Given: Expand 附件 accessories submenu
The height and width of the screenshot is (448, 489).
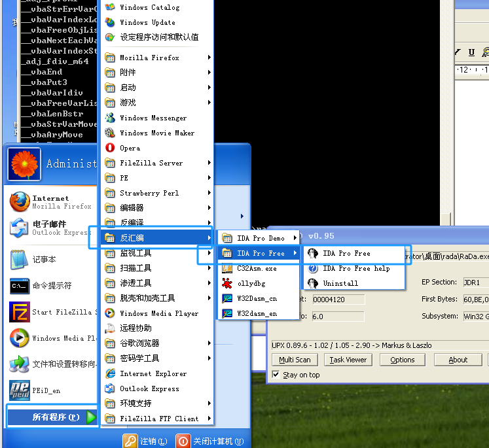Looking at the screenshot, I should [x=157, y=73].
